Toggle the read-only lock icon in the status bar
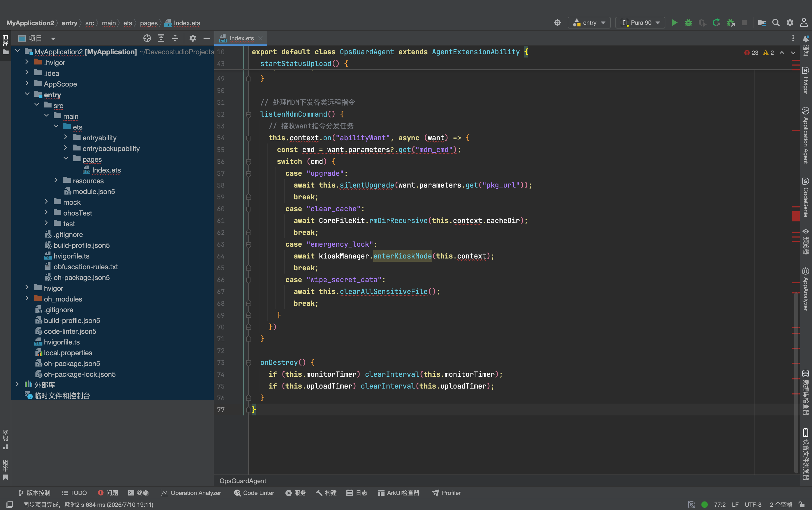Image resolution: width=812 pixels, height=510 pixels. 802,505
